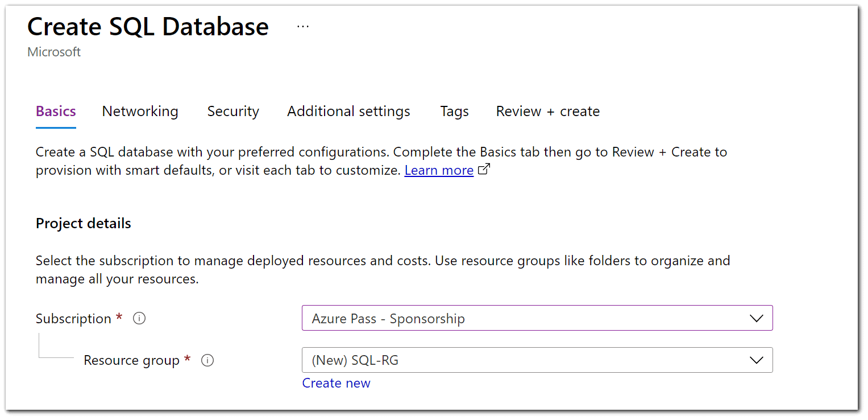Viewport: 868px width, 420px height.
Task: Switch to the Networking tab
Action: (140, 111)
